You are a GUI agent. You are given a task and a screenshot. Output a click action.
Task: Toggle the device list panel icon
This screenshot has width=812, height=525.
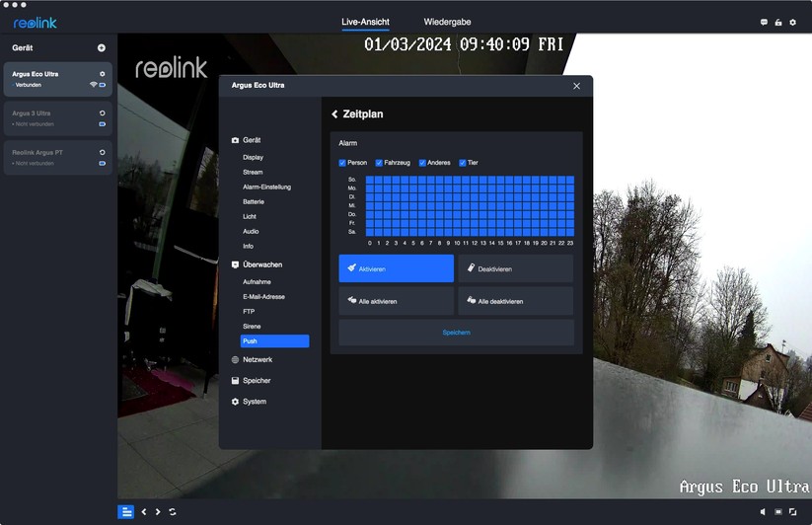click(126, 512)
